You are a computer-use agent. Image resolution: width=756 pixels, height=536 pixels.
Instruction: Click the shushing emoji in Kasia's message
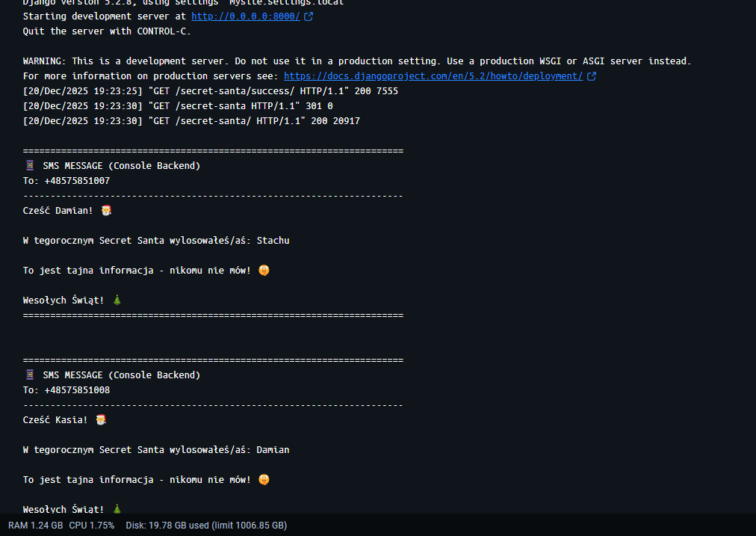pyautogui.click(x=264, y=479)
